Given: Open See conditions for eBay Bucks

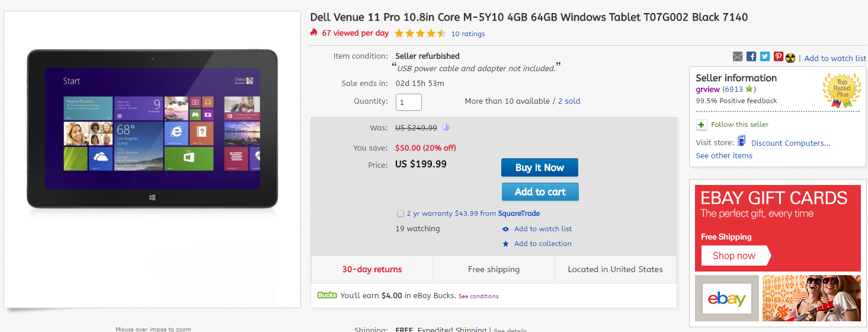Looking at the screenshot, I should (x=478, y=296).
